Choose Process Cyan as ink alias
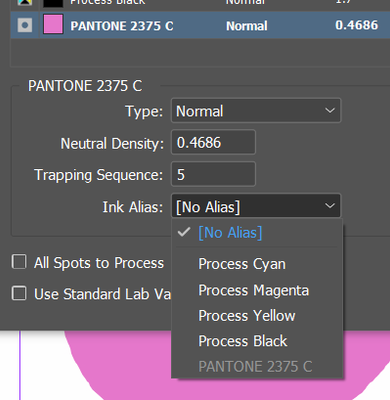The height and width of the screenshot is (400, 390). coord(242,264)
